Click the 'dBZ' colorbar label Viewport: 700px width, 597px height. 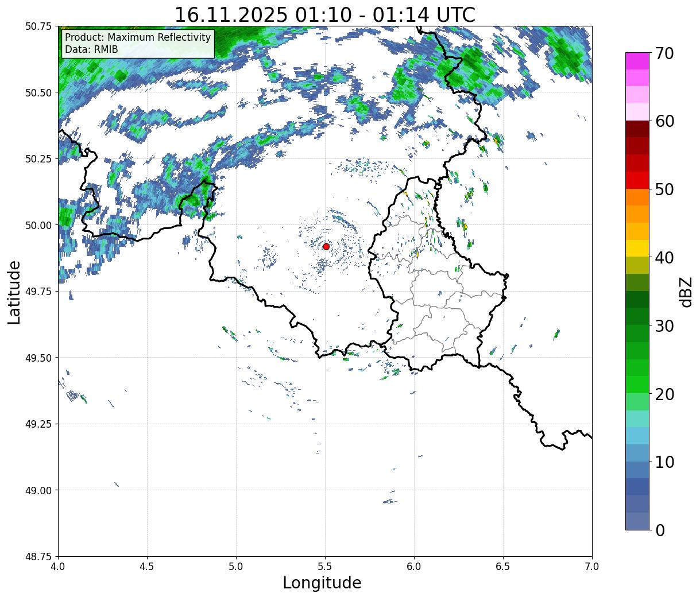[x=686, y=291]
